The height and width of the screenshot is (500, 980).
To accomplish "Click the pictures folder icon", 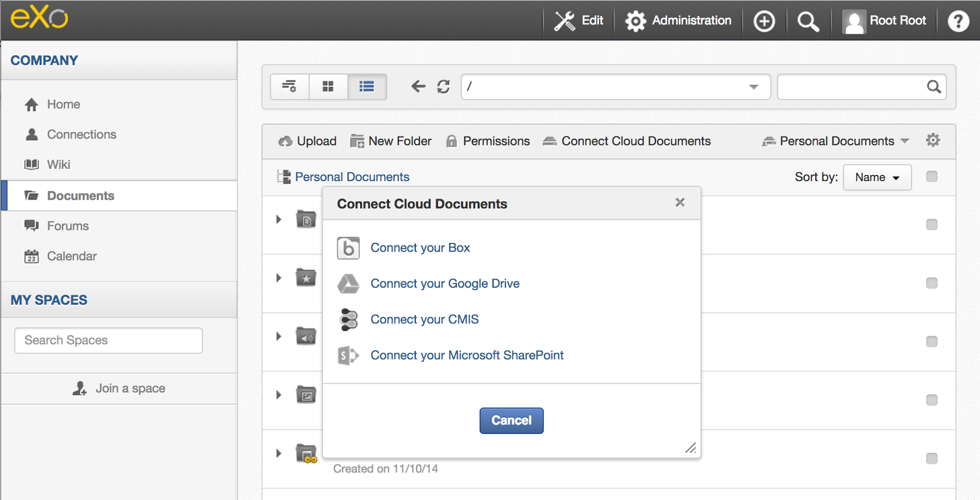I will pos(306,395).
